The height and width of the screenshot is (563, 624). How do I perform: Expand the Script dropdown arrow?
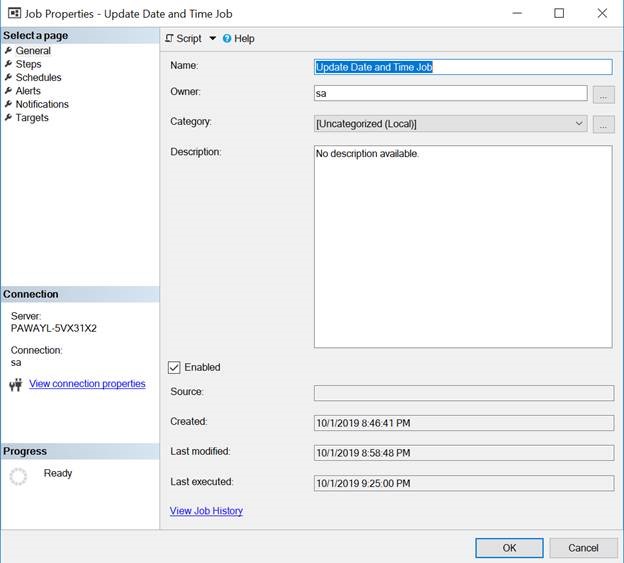tap(212, 39)
